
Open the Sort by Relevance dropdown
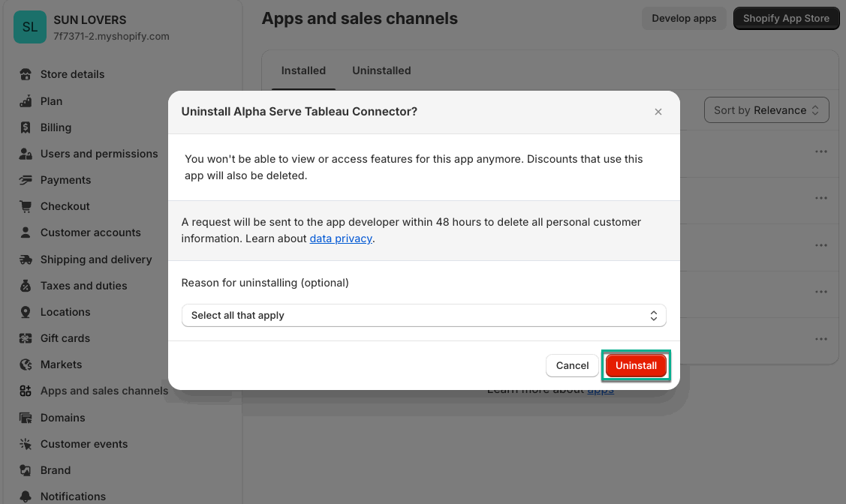click(x=766, y=110)
